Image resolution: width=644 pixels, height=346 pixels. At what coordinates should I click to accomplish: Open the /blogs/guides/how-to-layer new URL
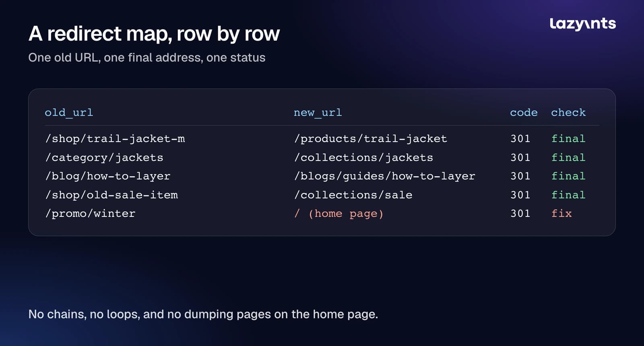tap(385, 176)
